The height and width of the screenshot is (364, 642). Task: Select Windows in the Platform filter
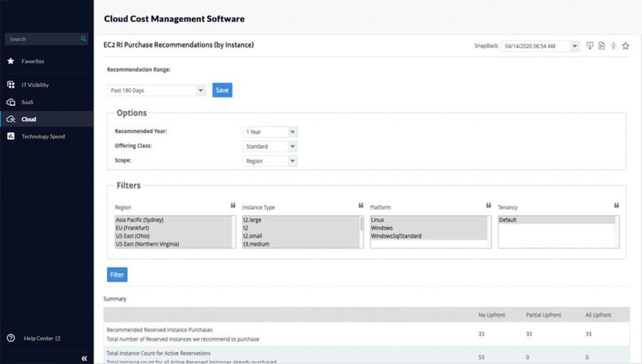coord(384,228)
